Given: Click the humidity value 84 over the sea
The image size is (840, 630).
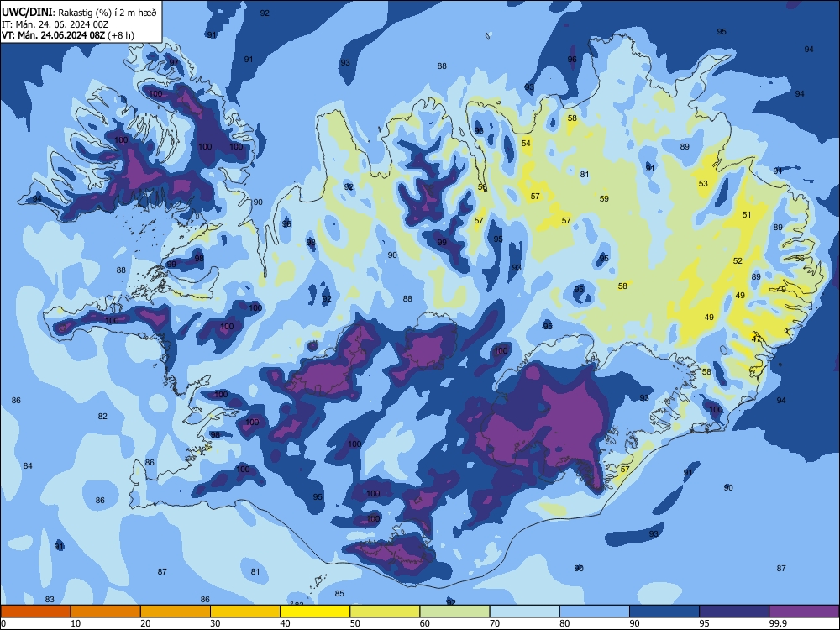Looking at the screenshot, I should pos(28,466).
